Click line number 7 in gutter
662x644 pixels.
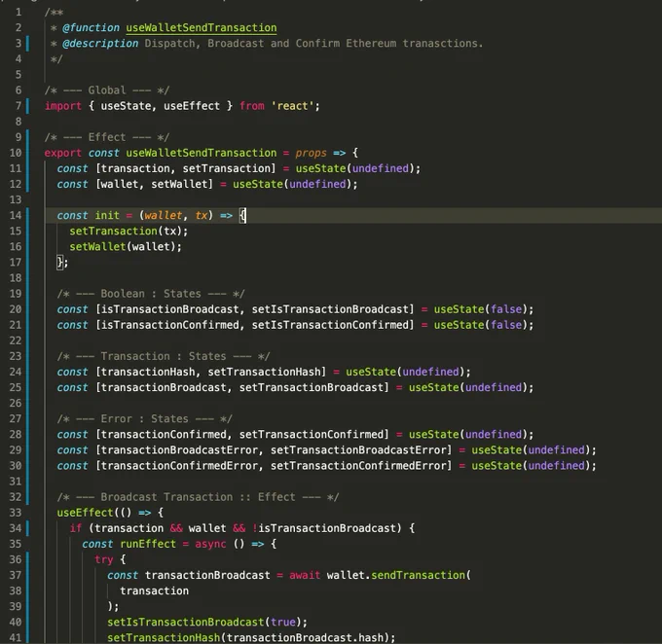coord(18,105)
